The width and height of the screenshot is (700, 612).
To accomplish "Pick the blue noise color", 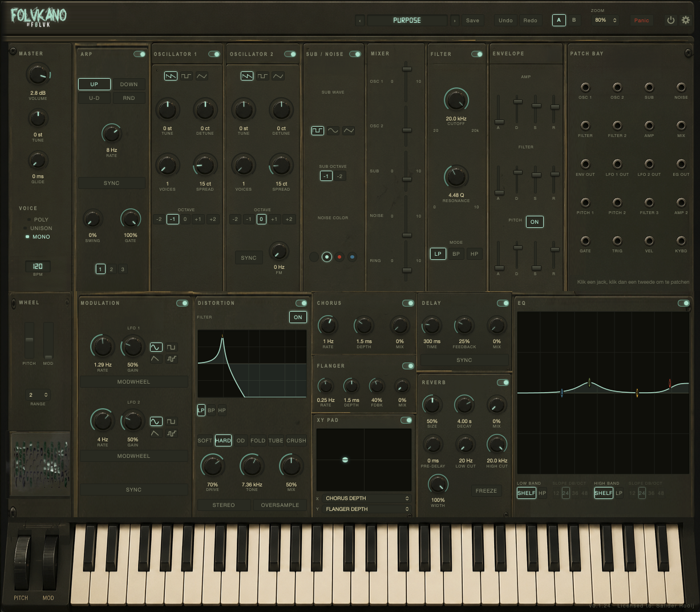I will tap(352, 257).
